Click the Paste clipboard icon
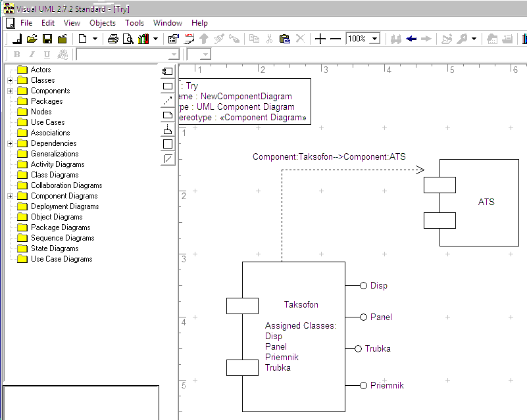 (284, 39)
